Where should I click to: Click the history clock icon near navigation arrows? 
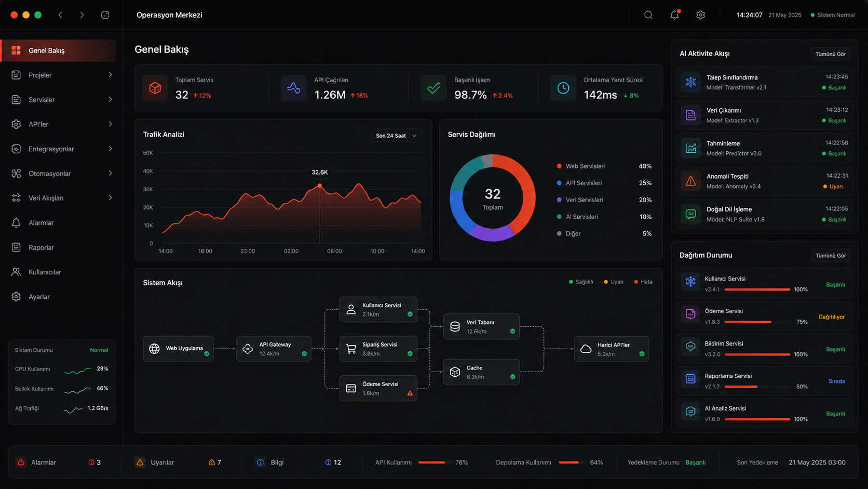click(105, 15)
